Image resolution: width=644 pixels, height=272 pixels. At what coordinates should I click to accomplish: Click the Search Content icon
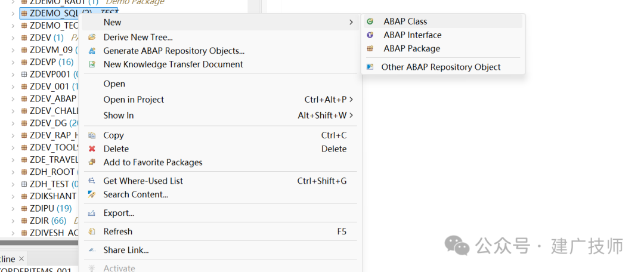point(92,194)
